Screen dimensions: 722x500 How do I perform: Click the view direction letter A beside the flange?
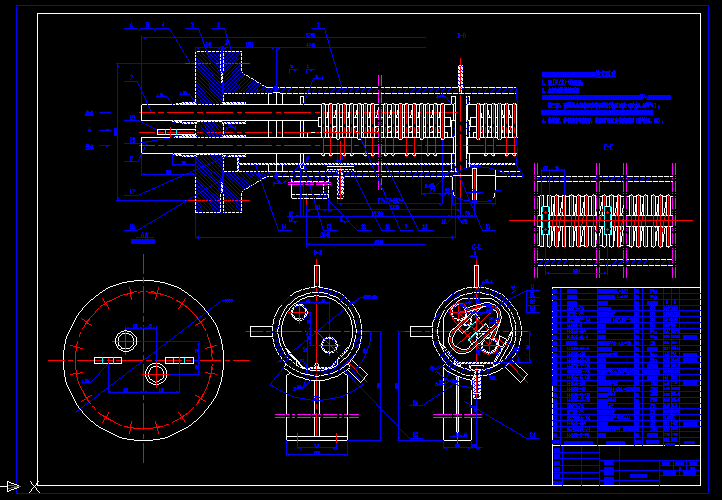90,130
